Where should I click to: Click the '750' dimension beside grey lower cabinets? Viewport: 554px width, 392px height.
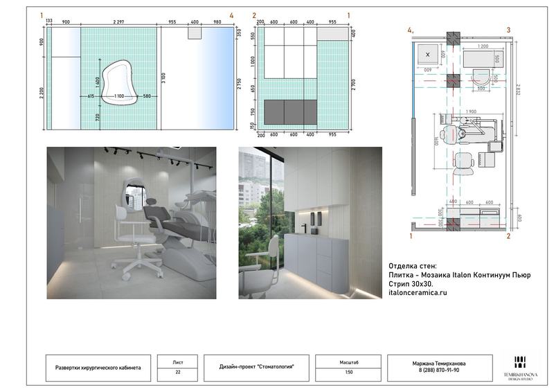[253, 112]
